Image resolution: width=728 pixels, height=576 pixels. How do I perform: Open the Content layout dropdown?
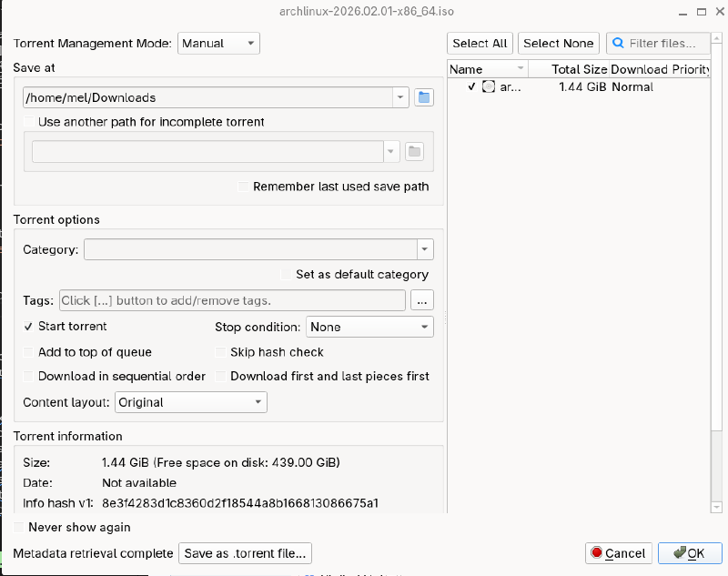coord(191,401)
